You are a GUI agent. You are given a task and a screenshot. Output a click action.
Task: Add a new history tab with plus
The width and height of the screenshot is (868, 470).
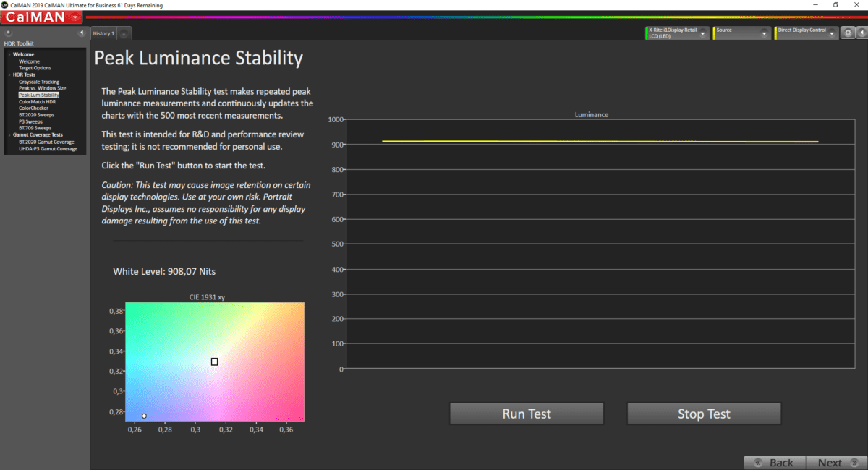124,33
